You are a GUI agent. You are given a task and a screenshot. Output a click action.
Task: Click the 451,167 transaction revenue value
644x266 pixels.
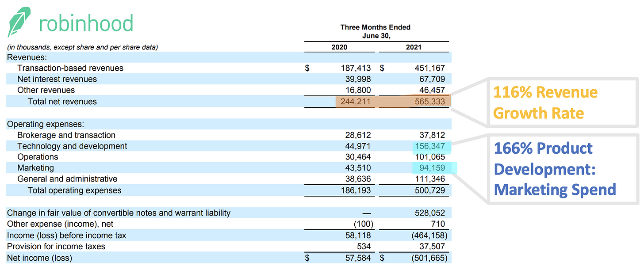pyautogui.click(x=430, y=68)
